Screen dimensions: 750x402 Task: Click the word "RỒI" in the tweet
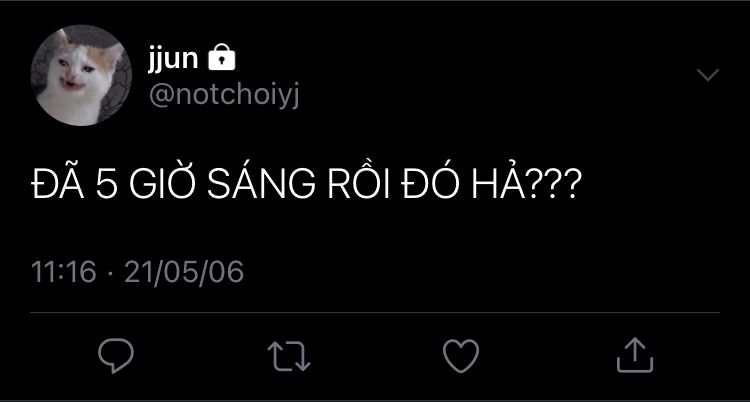coord(363,188)
